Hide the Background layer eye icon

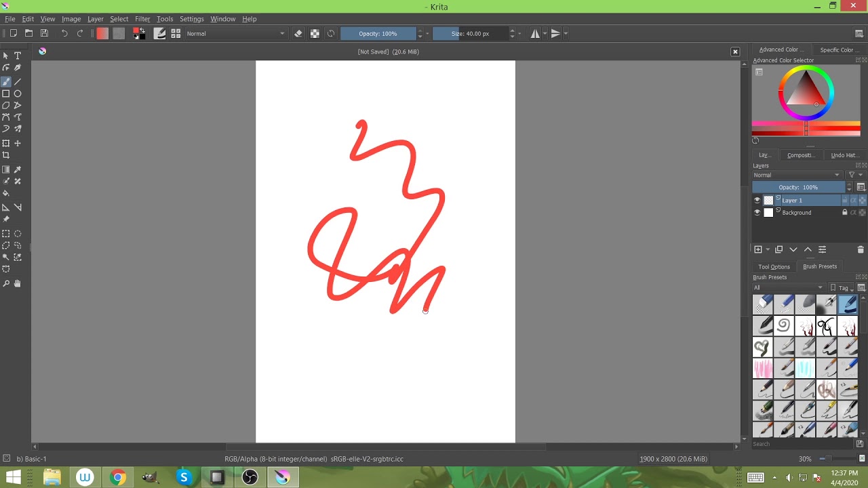pyautogui.click(x=757, y=213)
